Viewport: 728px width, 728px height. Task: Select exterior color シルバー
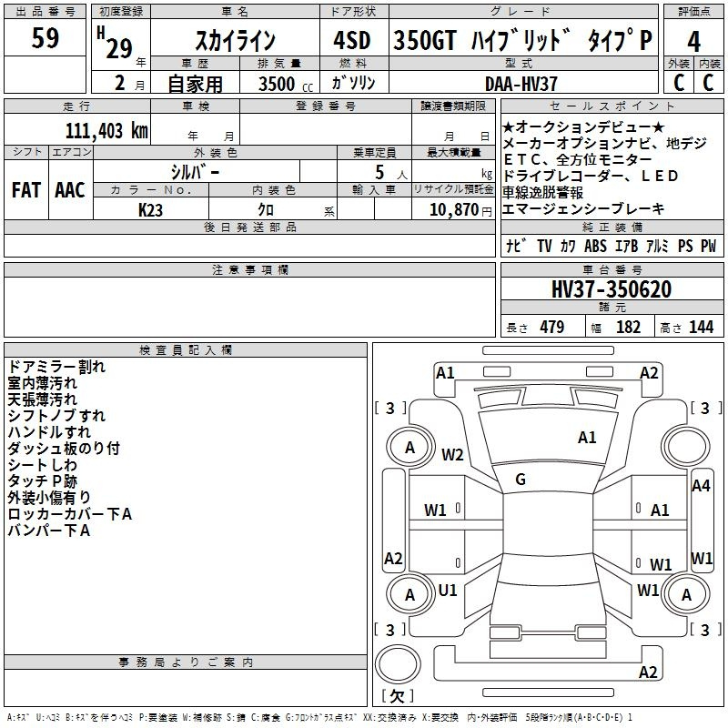[x=195, y=172]
